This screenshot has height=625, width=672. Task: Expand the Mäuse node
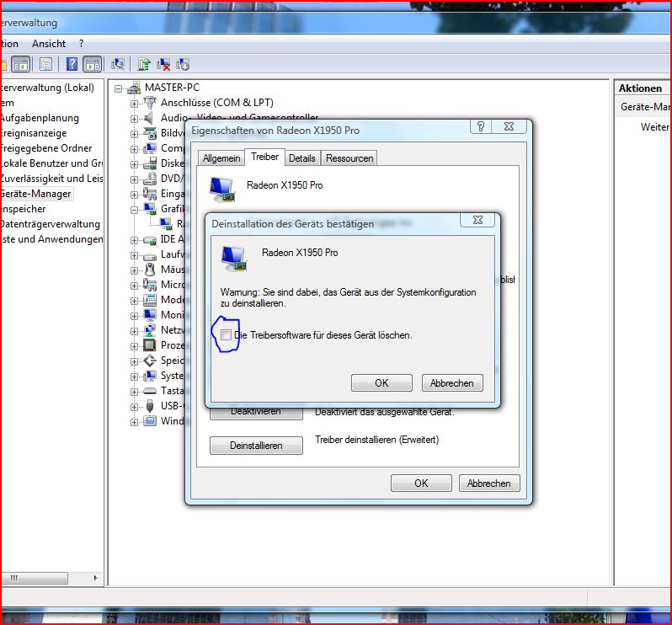(x=134, y=270)
